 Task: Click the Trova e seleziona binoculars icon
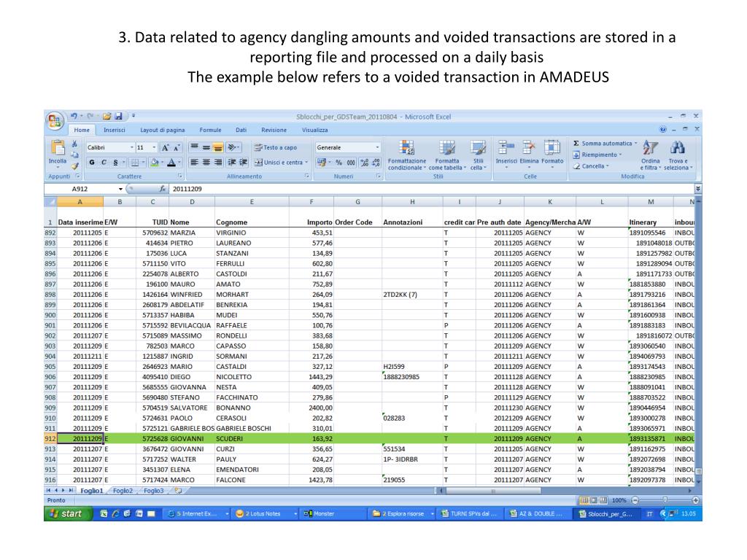click(678, 147)
